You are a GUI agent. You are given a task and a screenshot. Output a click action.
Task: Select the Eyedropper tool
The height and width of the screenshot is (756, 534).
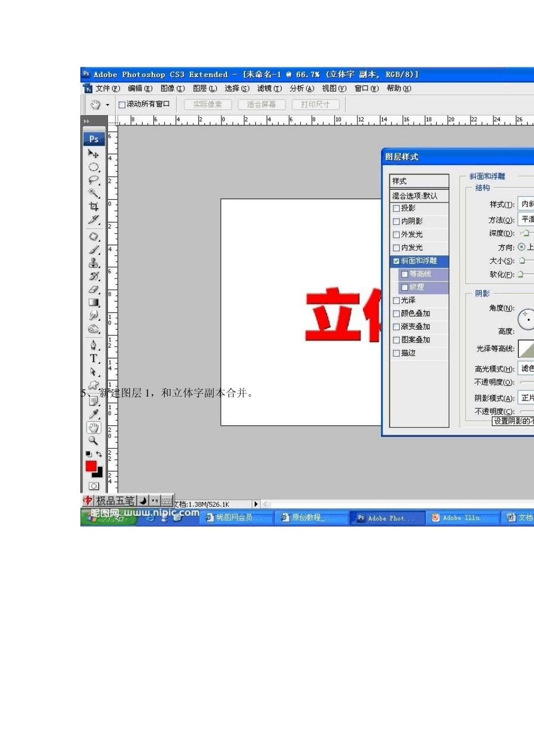[x=93, y=414]
